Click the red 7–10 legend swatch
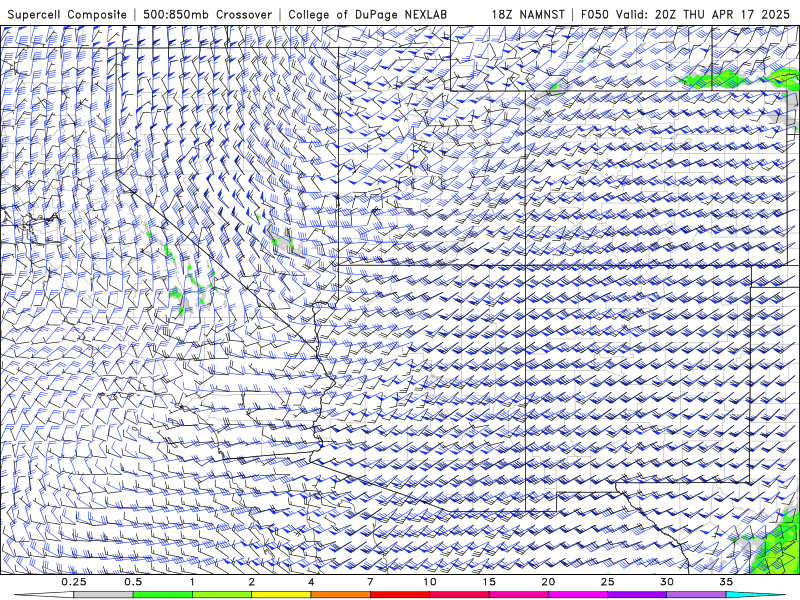The image size is (800, 600). [x=399, y=595]
